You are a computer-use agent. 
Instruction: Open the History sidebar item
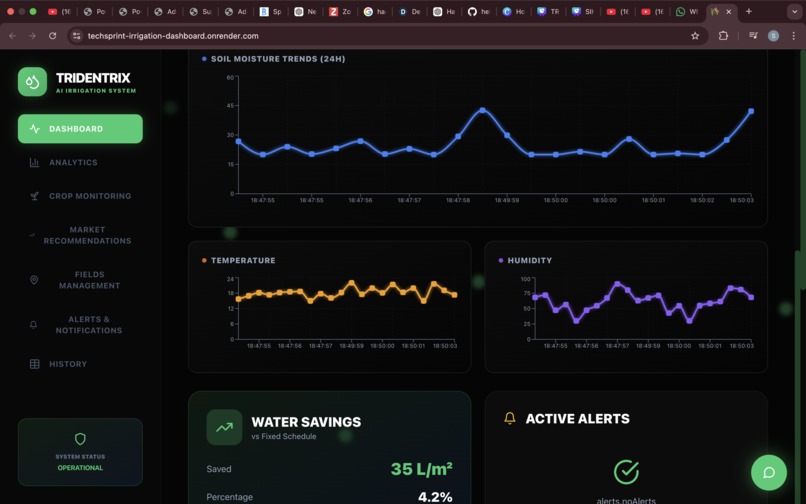coord(80,364)
